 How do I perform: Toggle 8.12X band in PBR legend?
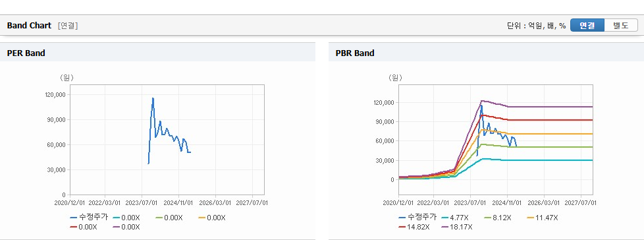(x=498, y=218)
